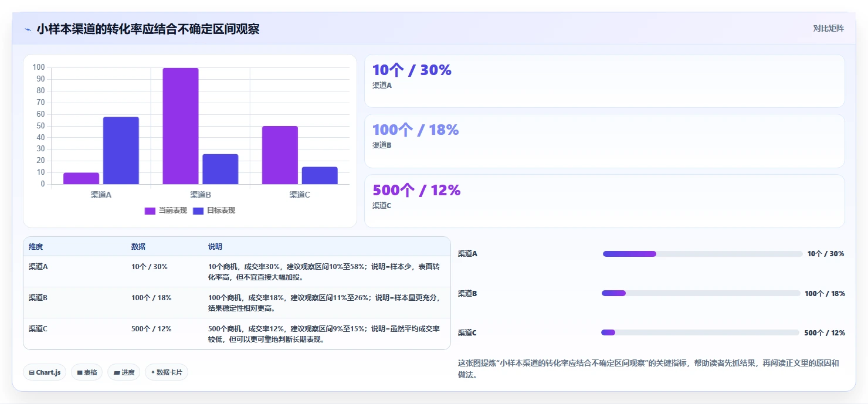Click the purple 渠道C current bar
Screen dimensions: 868x404
pyautogui.click(x=280, y=155)
